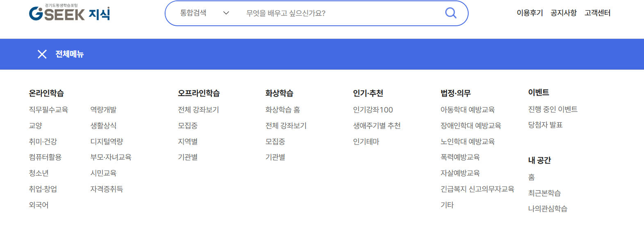
Task: Open 이용후기 in top menu
Action: coord(530,13)
